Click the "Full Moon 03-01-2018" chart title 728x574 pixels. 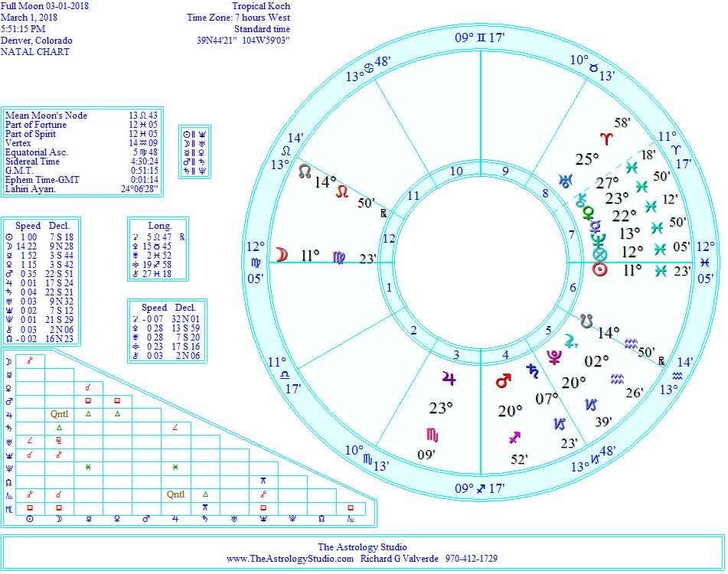[37, 6]
